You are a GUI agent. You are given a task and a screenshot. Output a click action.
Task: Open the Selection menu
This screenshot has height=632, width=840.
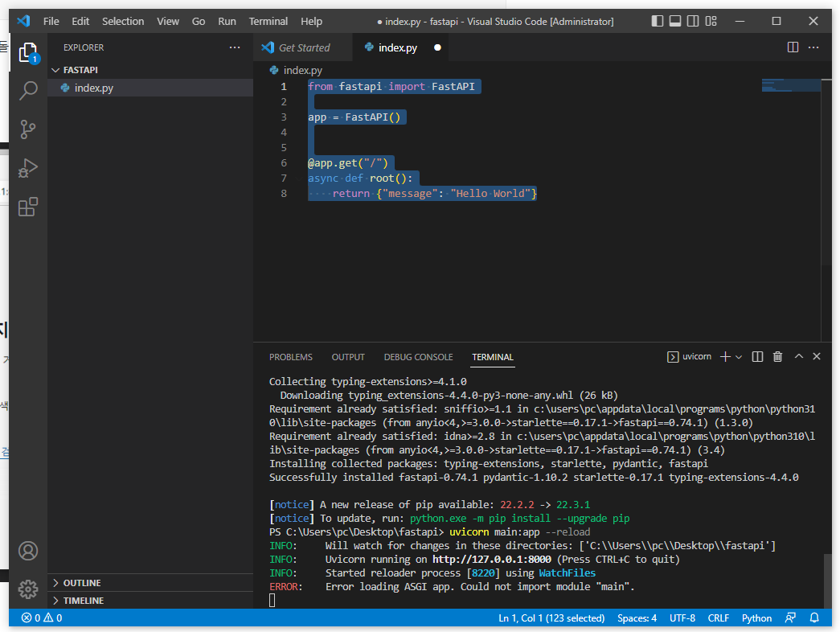(x=123, y=21)
